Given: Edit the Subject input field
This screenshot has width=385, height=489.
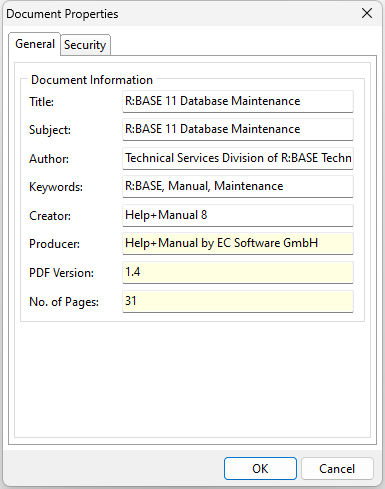Looking at the screenshot, I should pyautogui.click(x=238, y=129).
